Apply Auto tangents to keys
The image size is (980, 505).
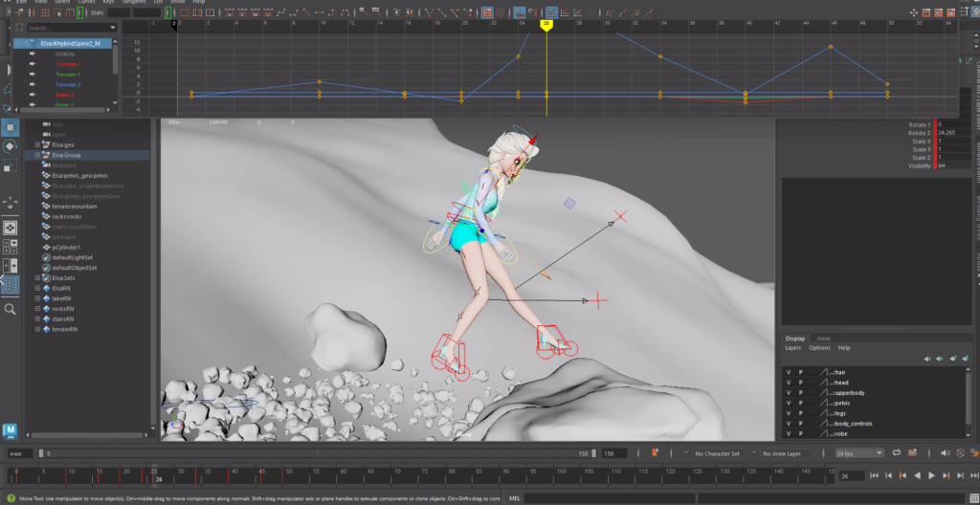230,12
